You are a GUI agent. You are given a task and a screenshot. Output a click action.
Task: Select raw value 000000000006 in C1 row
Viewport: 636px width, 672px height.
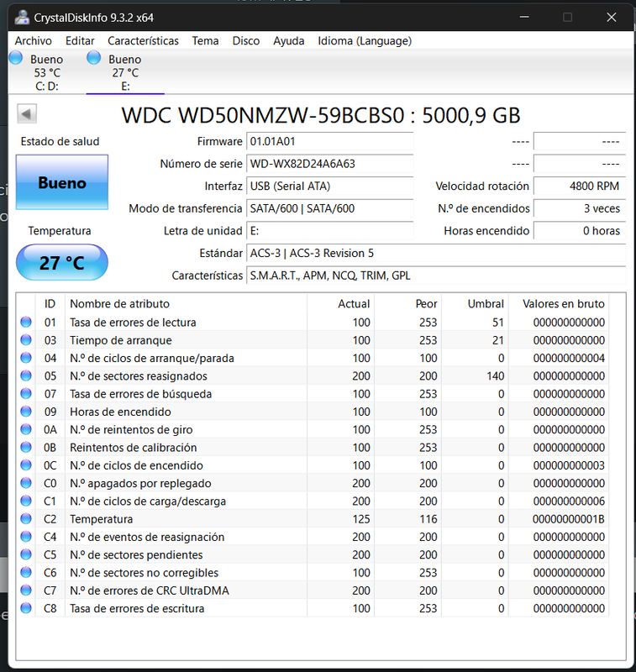point(569,501)
